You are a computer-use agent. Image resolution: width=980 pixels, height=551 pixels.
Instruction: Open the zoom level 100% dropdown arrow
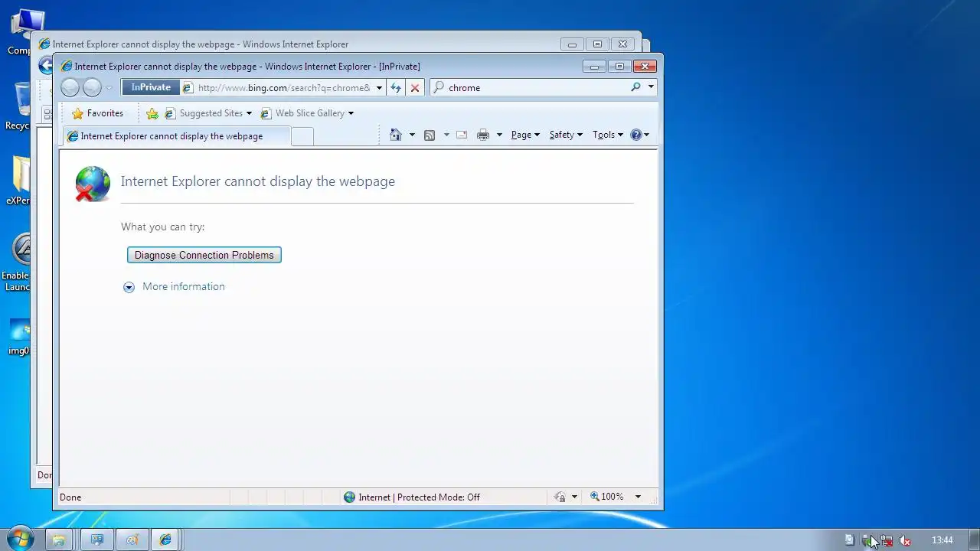coord(638,497)
